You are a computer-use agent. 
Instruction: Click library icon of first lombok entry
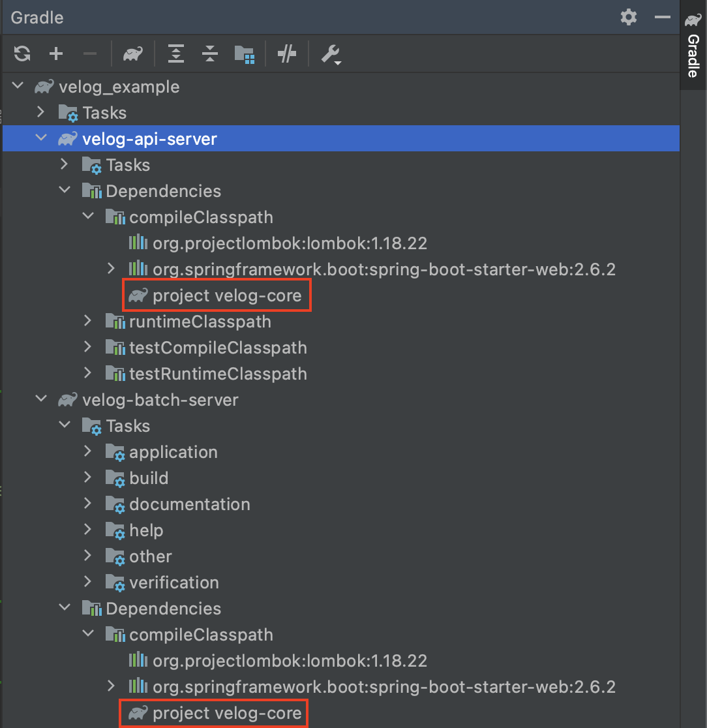tap(138, 243)
